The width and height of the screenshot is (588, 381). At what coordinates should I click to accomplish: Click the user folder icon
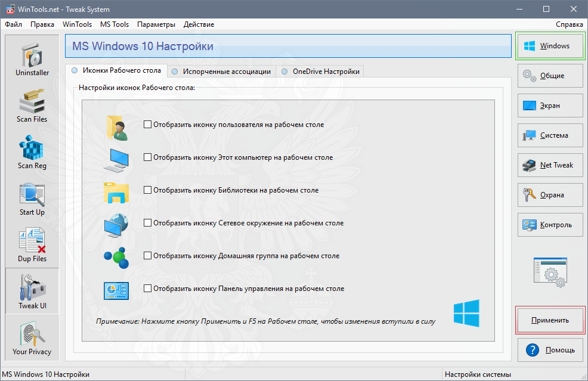[117, 128]
